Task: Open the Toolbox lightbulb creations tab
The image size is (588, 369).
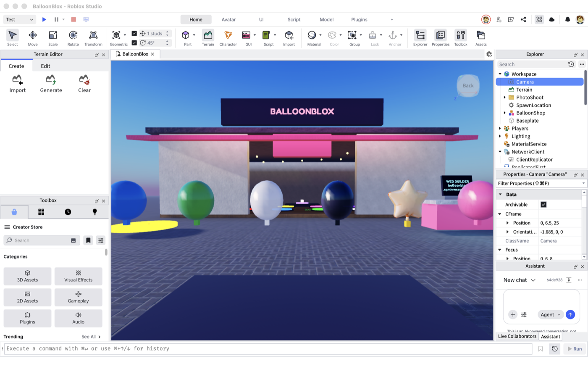Action: click(x=94, y=212)
